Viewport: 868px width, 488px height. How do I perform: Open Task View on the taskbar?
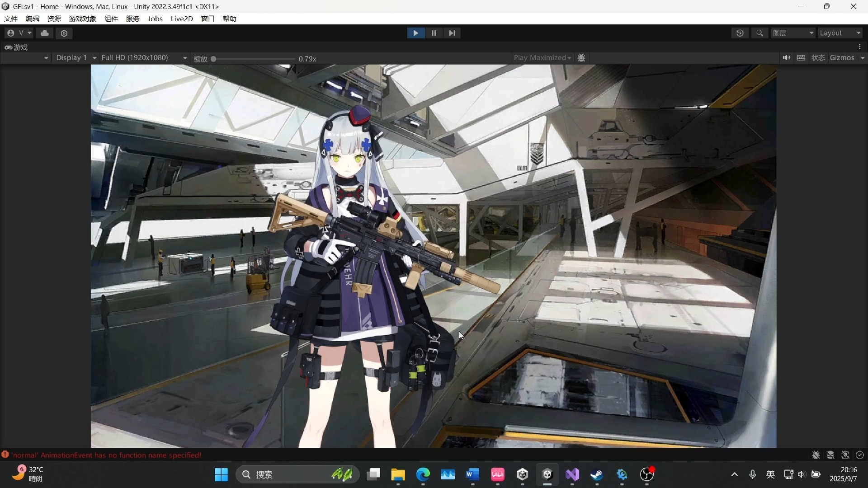click(x=373, y=474)
